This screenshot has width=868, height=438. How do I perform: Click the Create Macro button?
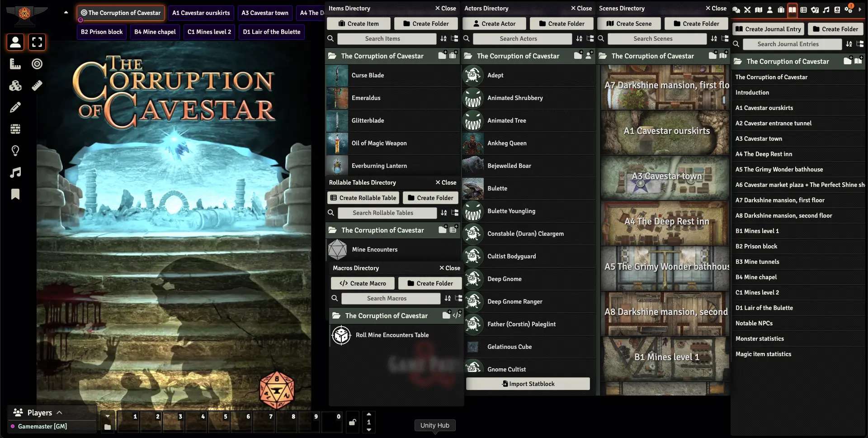(363, 283)
